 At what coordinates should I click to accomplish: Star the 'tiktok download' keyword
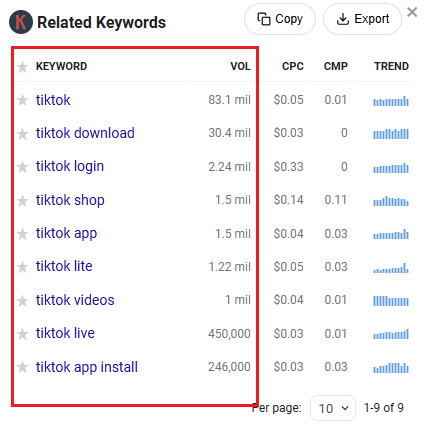pos(23,133)
